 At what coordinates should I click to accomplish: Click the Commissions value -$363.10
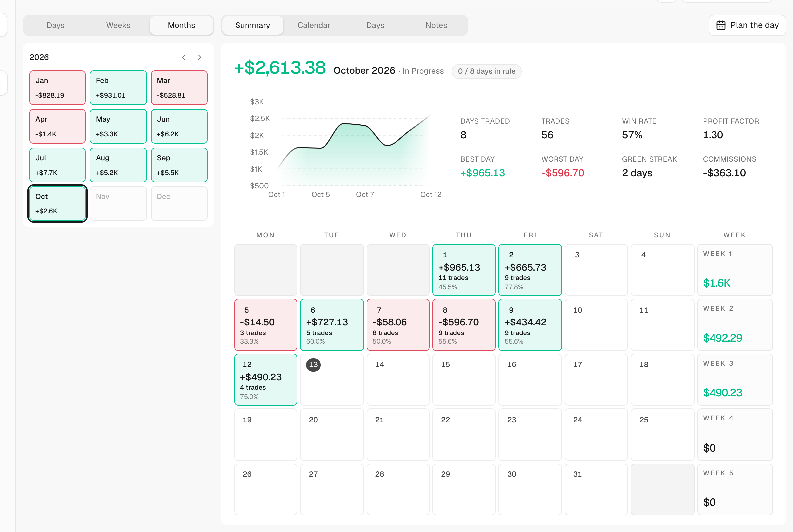click(x=724, y=173)
